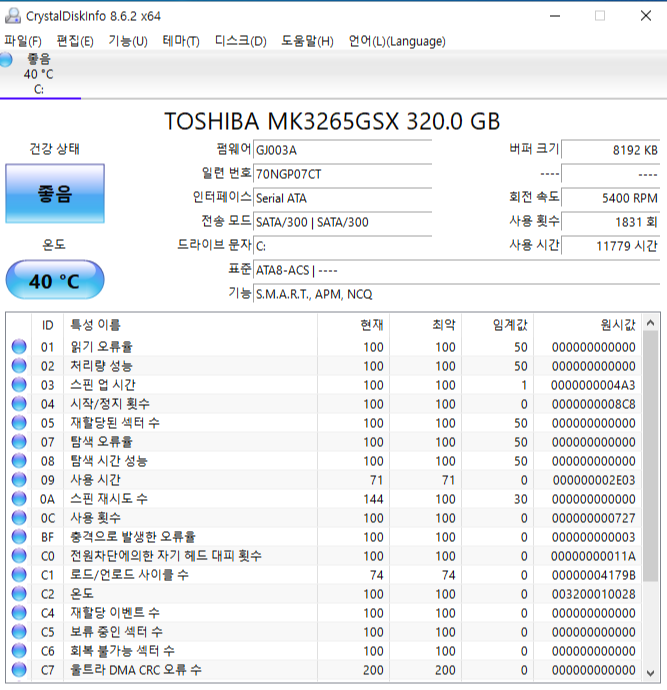Click the status icon for BF 충격으로 발생한 오류율
Screen dimensions: 667x690
19,536
